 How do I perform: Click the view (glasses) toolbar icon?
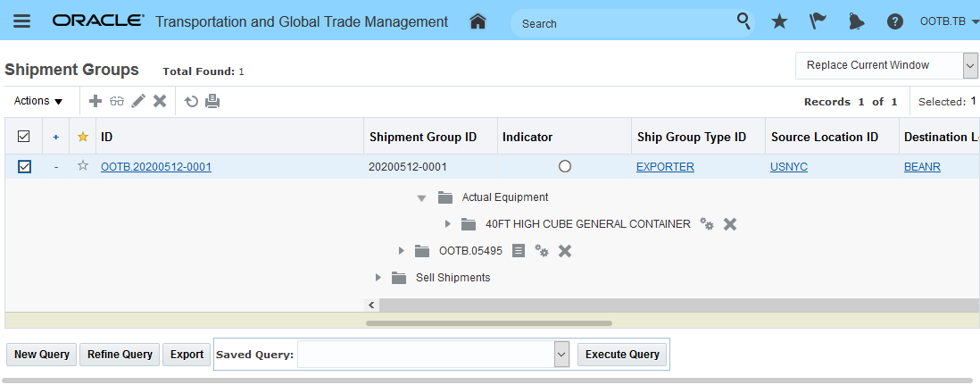click(117, 101)
